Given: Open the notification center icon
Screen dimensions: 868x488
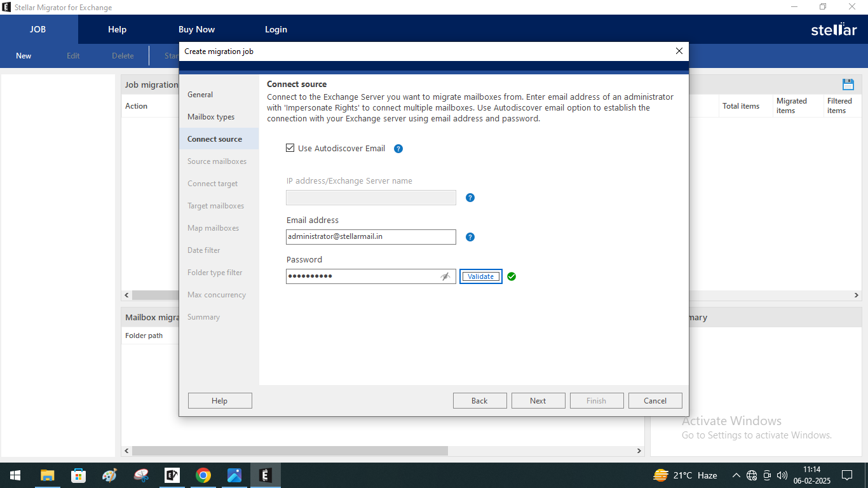Looking at the screenshot, I should [847, 475].
